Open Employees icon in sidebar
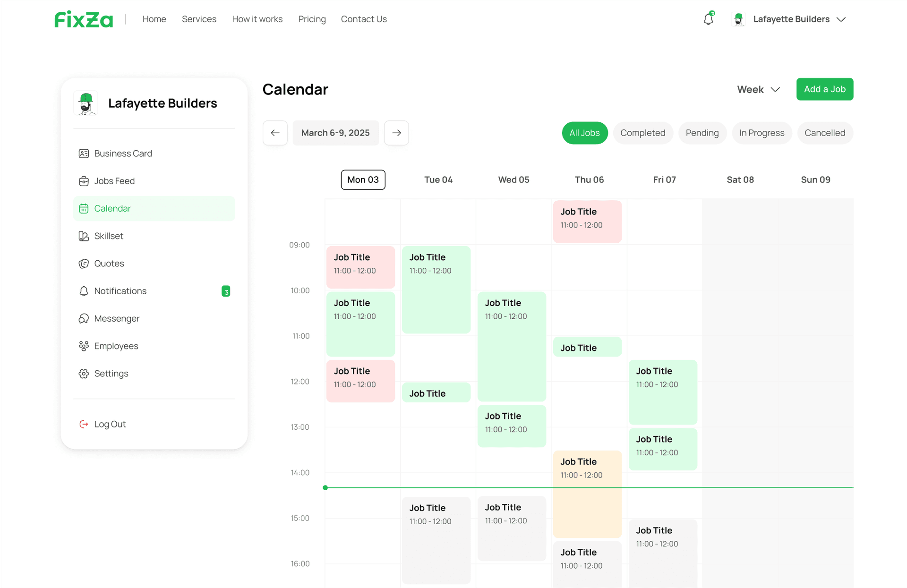This screenshot has width=907, height=588. click(x=84, y=346)
